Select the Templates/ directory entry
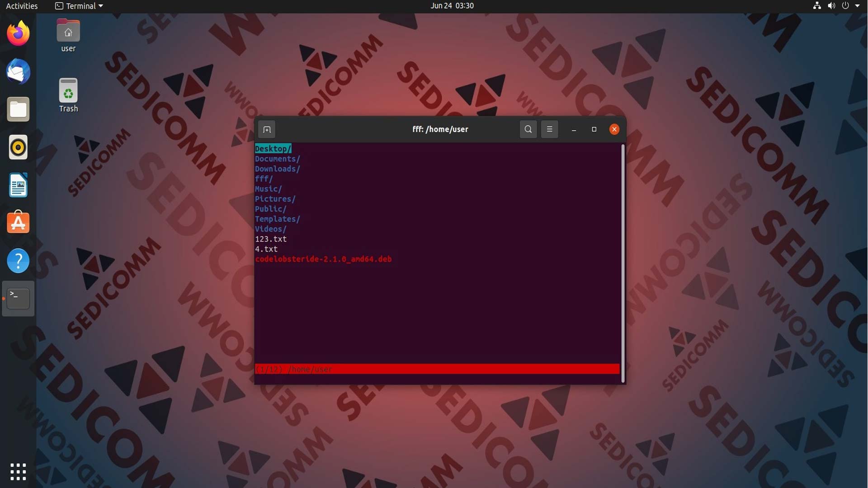Viewport: 868px width, 488px height. [x=278, y=219]
